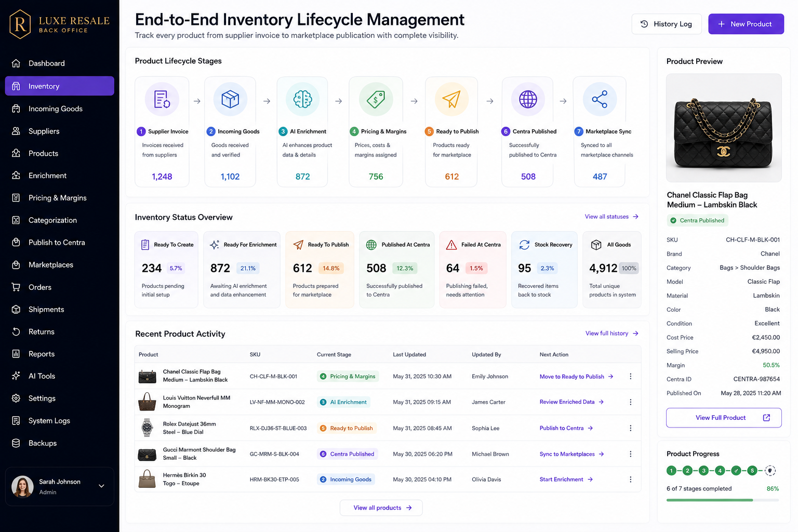
Task: Go to Incoming Goods sidebar item
Action: pos(60,109)
